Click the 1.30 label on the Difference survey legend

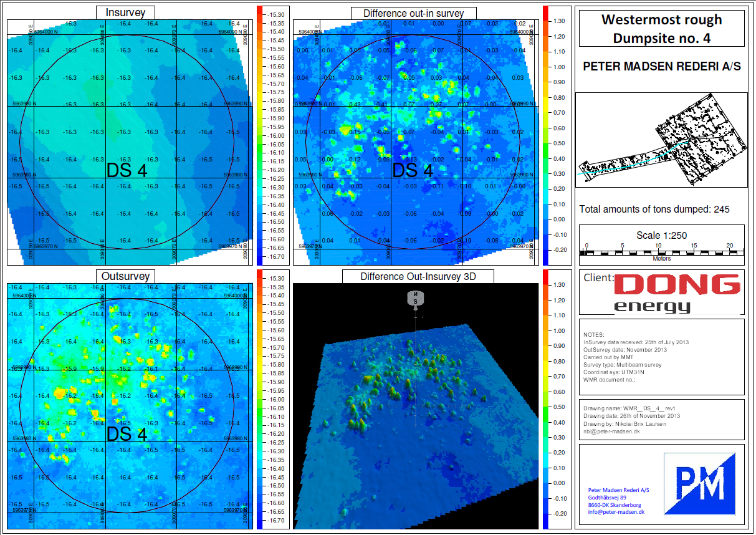(559, 21)
